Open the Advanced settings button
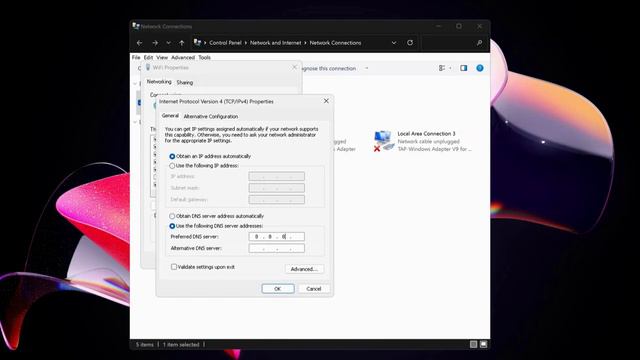Screen dimensions: 640x360 coord(304,269)
